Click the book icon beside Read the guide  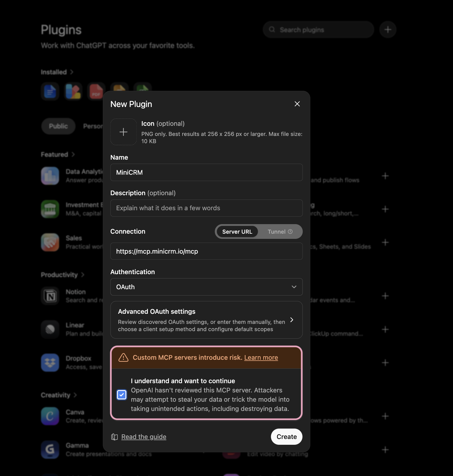114,437
